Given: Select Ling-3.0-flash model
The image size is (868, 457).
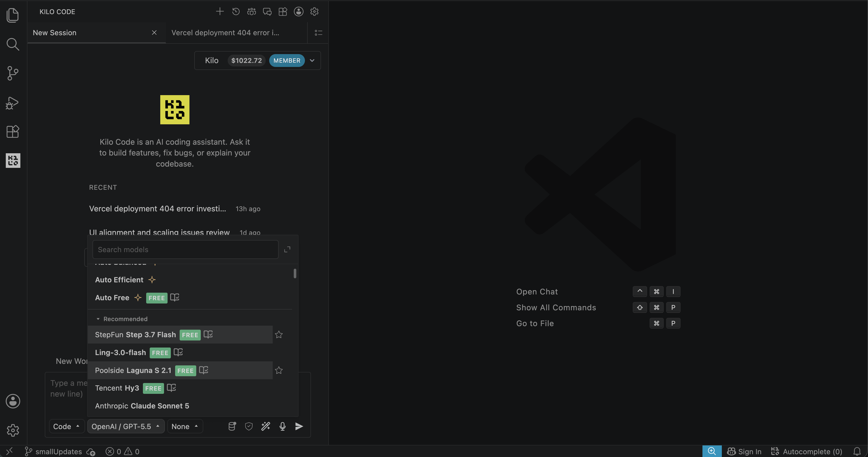Looking at the screenshot, I should (180, 353).
